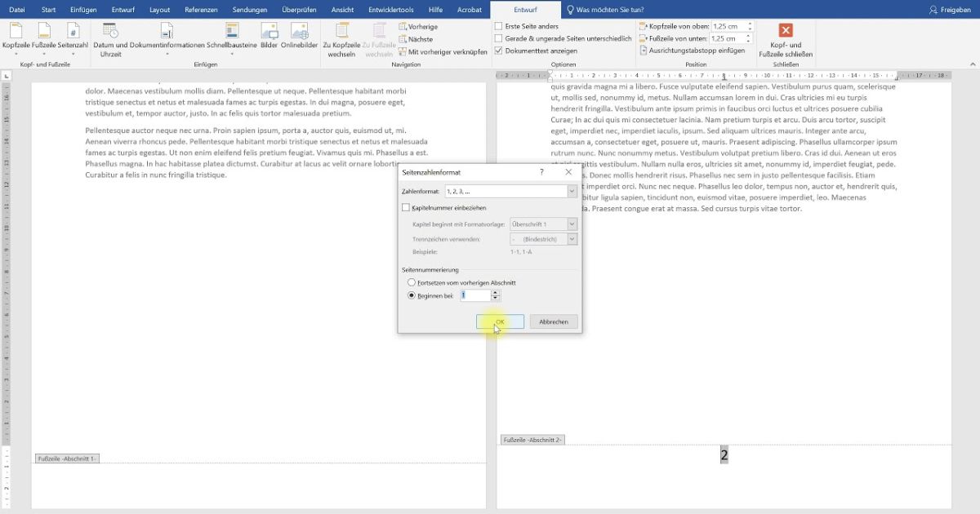Open the Referenzen ribbon tab
Viewport: 980px width, 514px height.
point(201,10)
